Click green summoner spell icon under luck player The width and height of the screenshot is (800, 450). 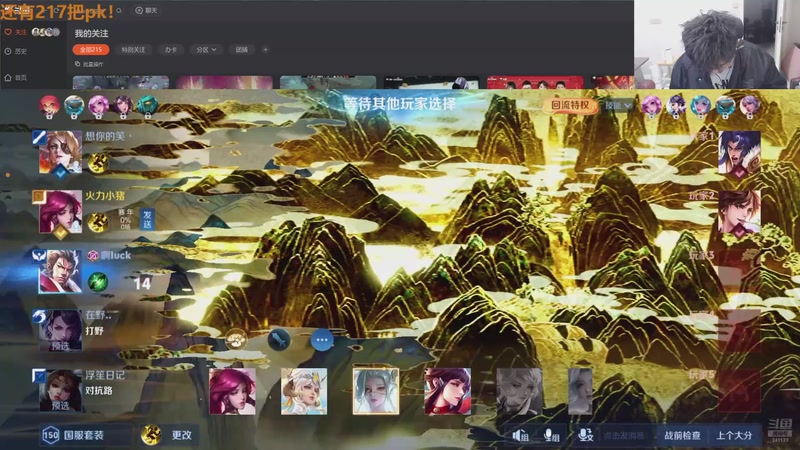[97, 282]
